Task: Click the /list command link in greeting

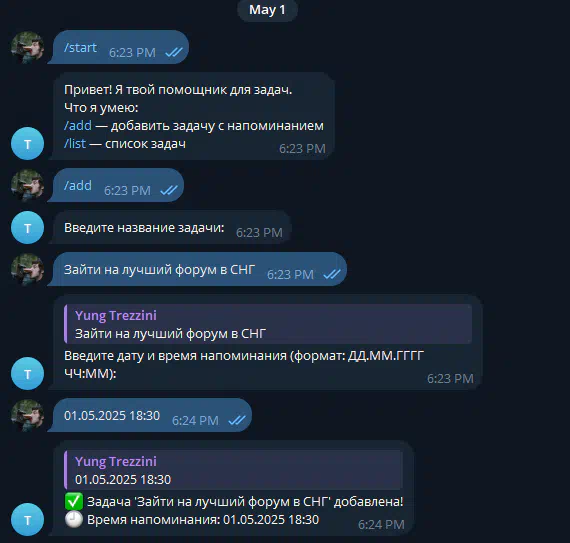Action: (x=75, y=144)
